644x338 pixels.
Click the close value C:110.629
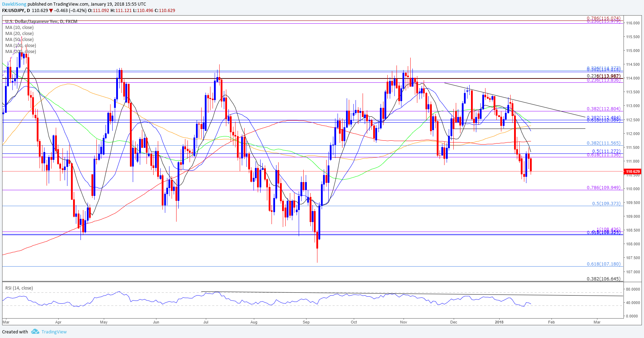pyautogui.click(x=165, y=11)
